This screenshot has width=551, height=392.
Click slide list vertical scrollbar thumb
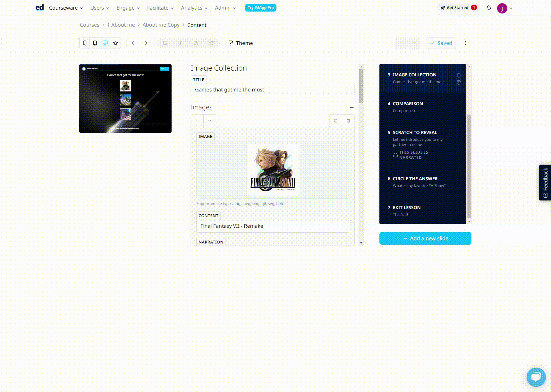click(469, 166)
